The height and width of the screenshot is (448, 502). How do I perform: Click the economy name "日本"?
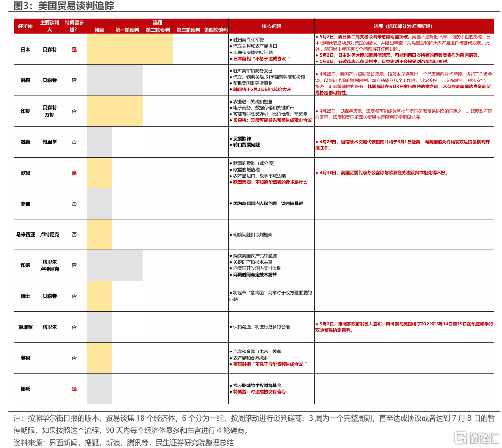pyautogui.click(x=26, y=50)
